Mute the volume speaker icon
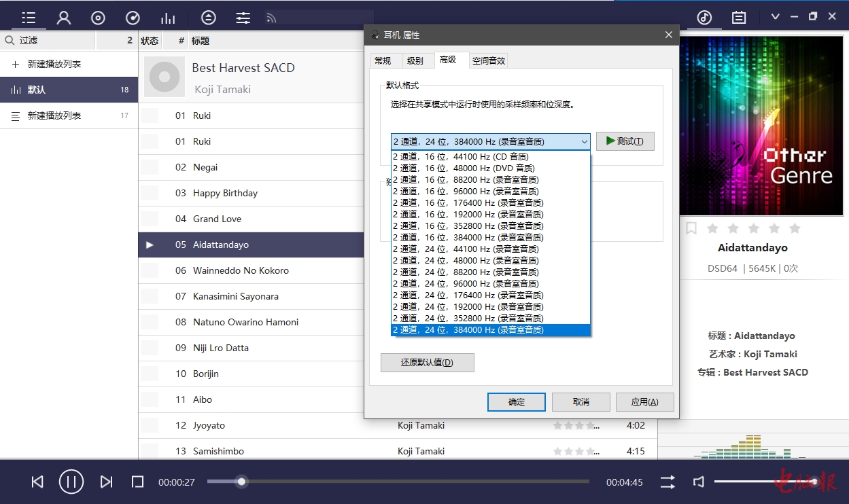 pyautogui.click(x=698, y=482)
